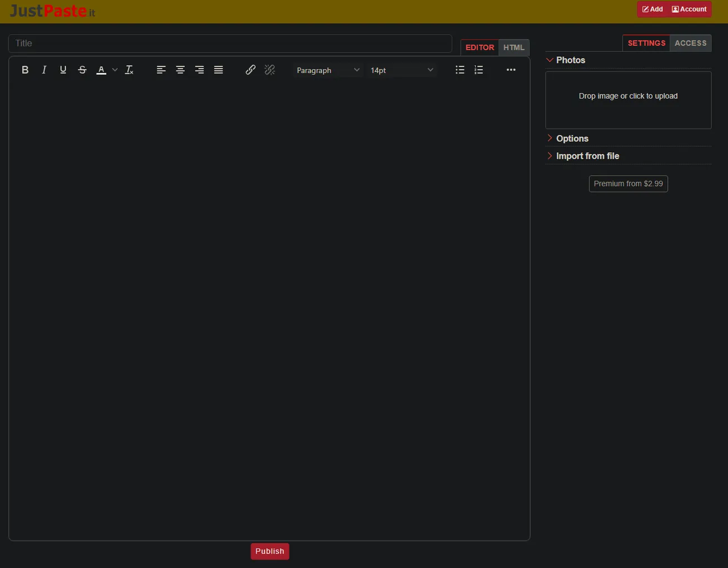
Task: Show more toolbar options
Action: 511,70
